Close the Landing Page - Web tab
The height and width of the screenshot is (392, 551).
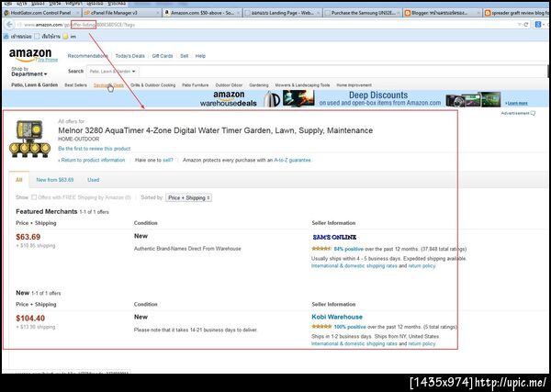(x=319, y=13)
